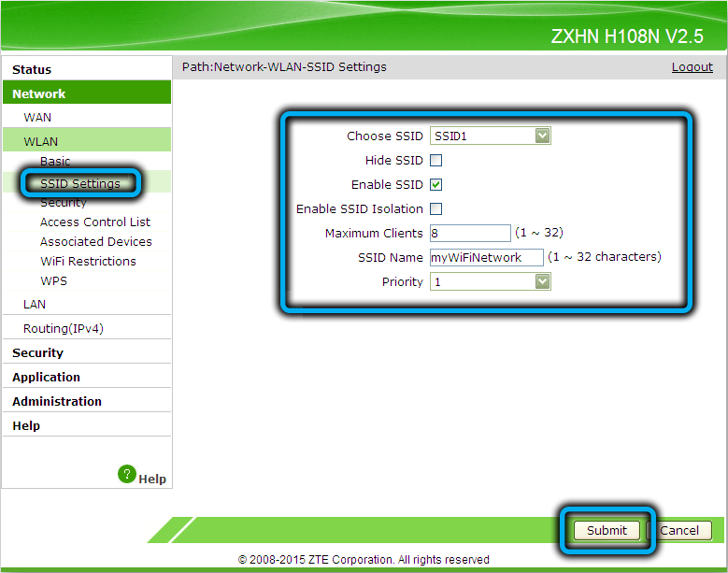Screen dimensions: 728x573
Task: Click the path text Network-WLAN-SSID Settings
Action: [300, 67]
